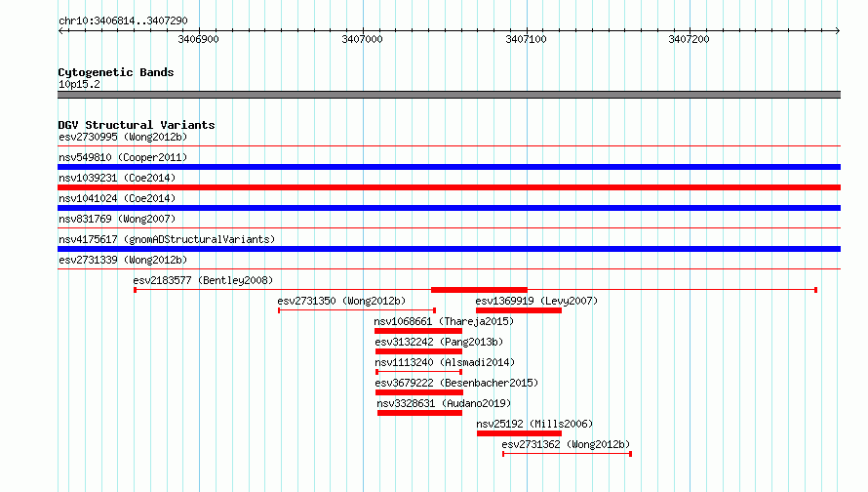The width and height of the screenshot is (868, 492).
Task: Click the left arrow end of the ruler
Action: [x=60, y=30]
